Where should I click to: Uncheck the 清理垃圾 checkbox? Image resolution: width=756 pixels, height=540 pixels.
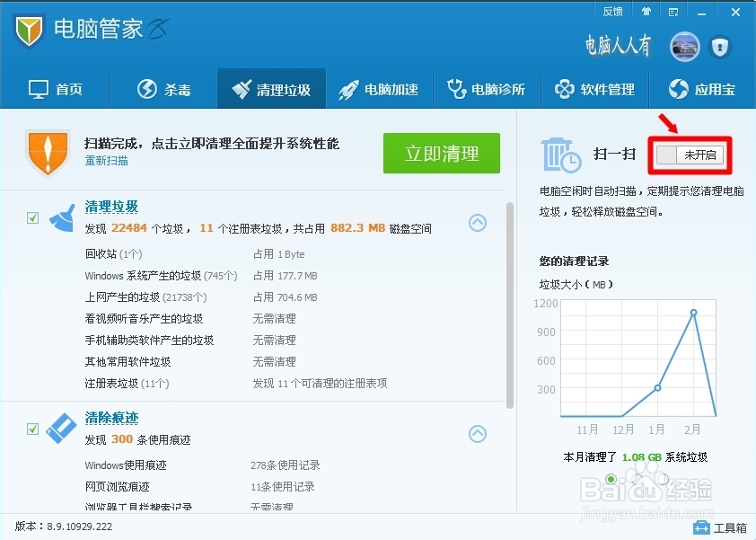33,217
